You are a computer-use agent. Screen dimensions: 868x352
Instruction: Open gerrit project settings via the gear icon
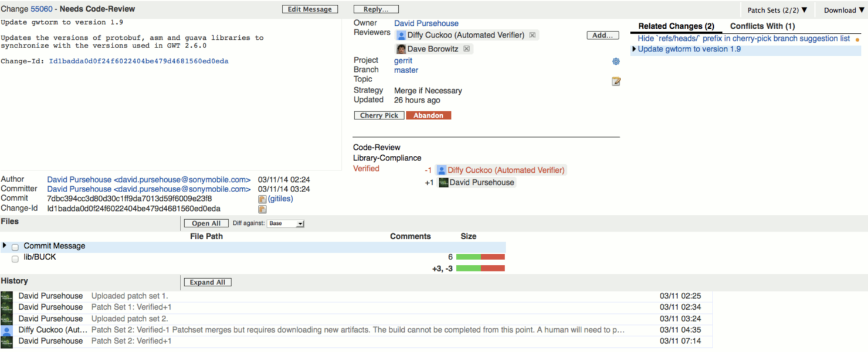(x=615, y=61)
